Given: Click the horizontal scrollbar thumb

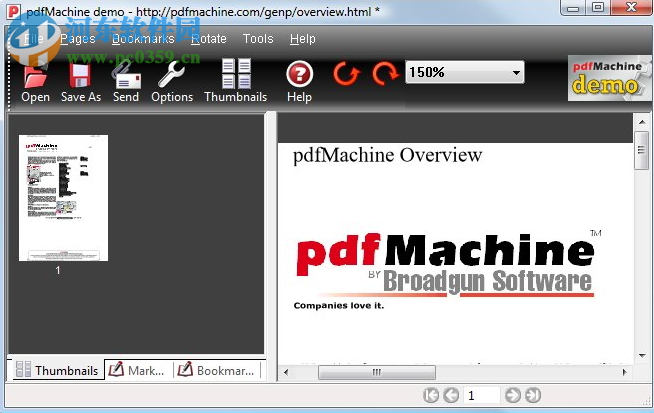Looking at the screenshot, I should pyautogui.click(x=377, y=372).
